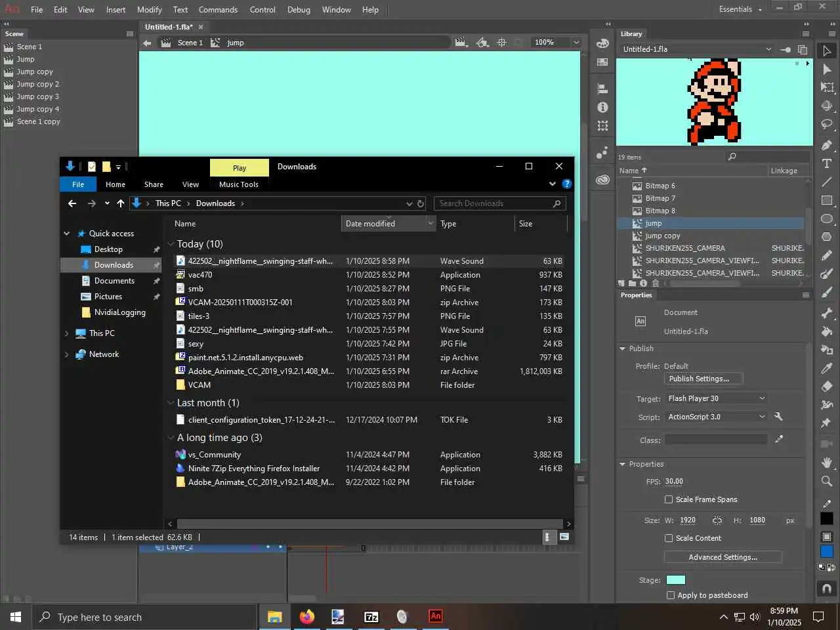Click the Center Stage icon

point(502,43)
